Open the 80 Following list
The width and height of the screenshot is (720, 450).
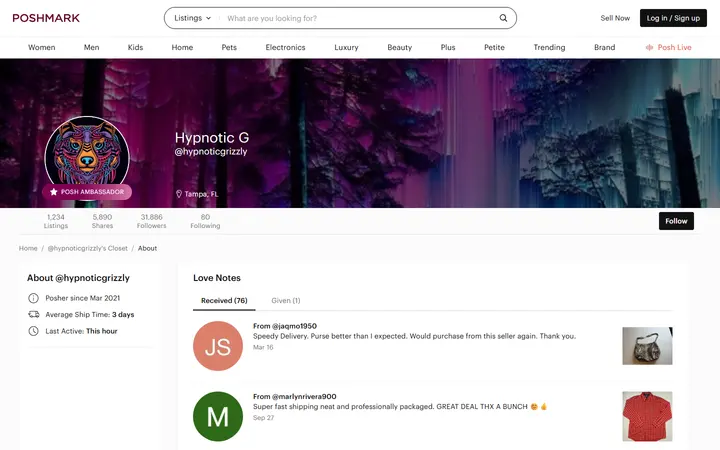tap(205, 221)
